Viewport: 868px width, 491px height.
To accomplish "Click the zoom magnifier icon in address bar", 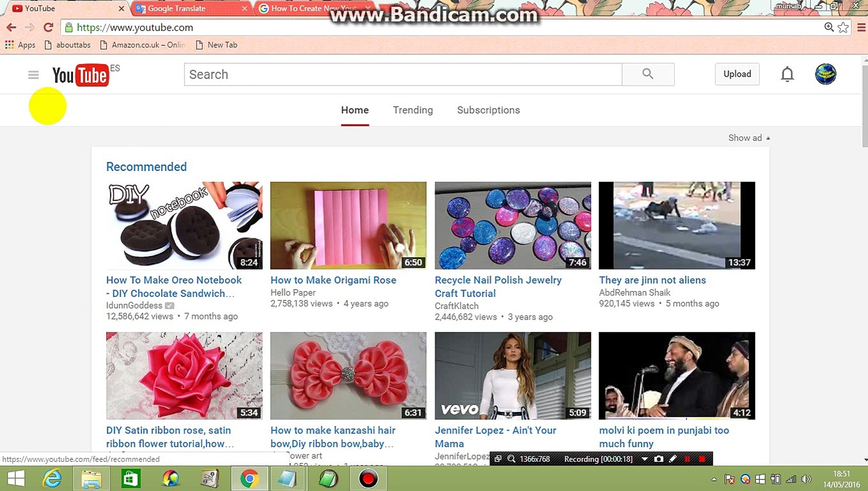I will click(x=829, y=27).
